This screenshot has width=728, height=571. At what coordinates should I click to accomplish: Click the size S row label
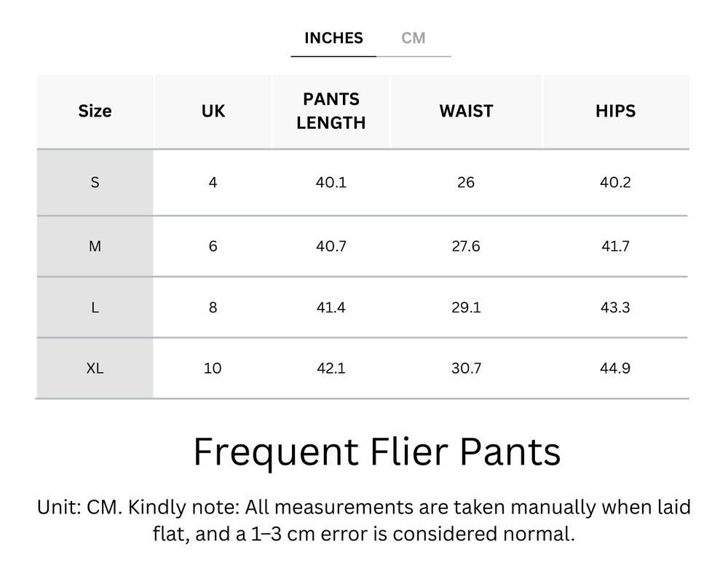pos(95,183)
